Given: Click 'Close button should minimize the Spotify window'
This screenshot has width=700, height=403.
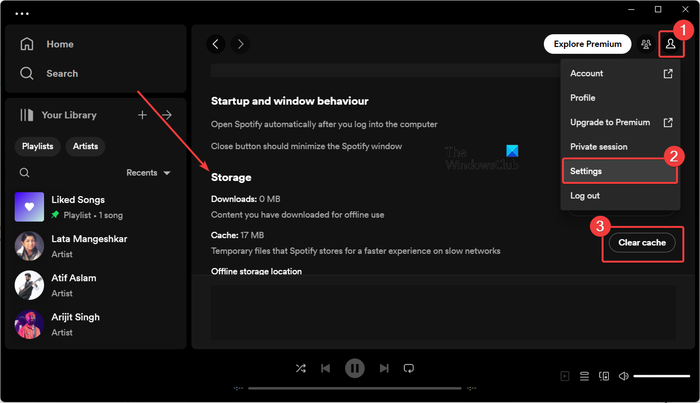Looking at the screenshot, I should (x=306, y=146).
